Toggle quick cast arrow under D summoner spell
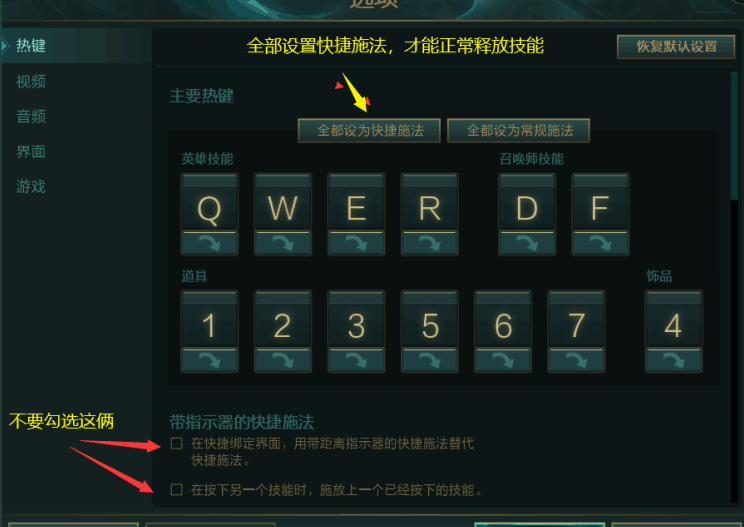The height and width of the screenshot is (527, 744). tap(527, 243)
